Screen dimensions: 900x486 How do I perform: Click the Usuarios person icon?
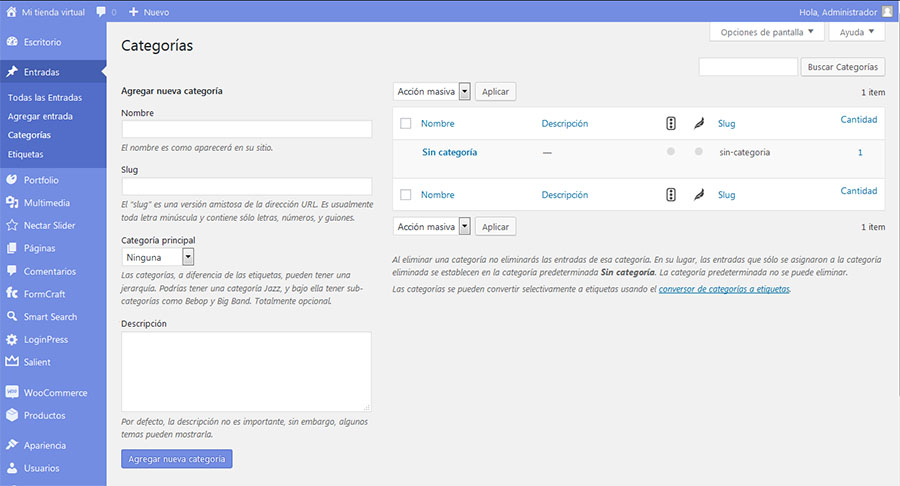[12, 468]
